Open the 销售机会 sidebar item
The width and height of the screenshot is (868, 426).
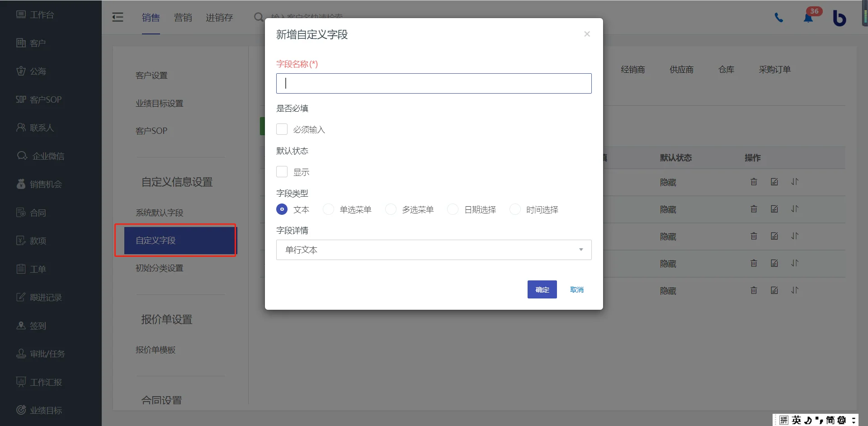39,184
